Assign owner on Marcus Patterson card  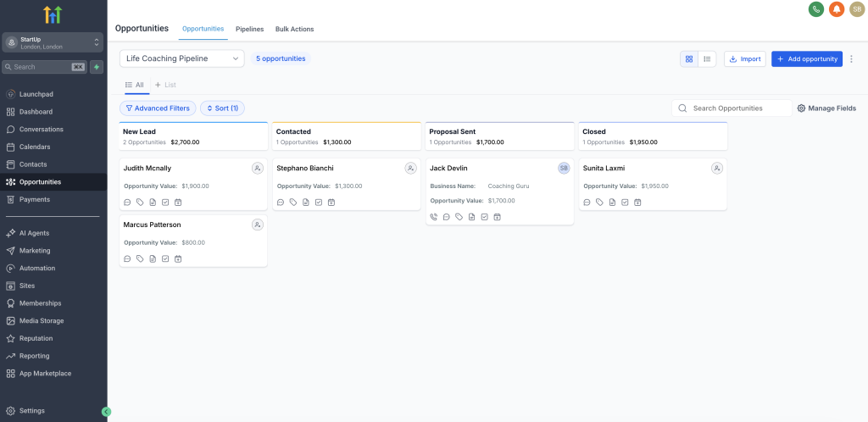pyautogui.click(x=258, y=225)
